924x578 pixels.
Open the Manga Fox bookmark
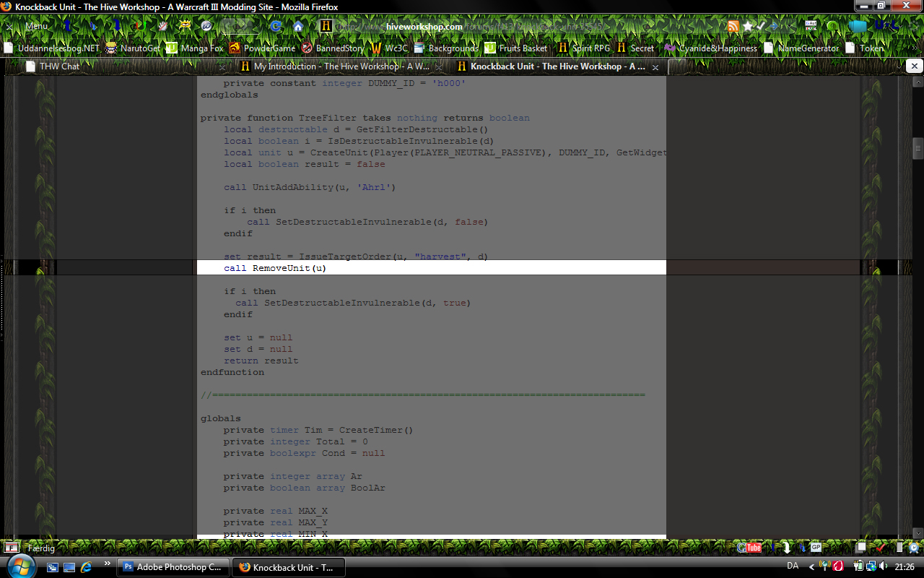coord(195,48)
